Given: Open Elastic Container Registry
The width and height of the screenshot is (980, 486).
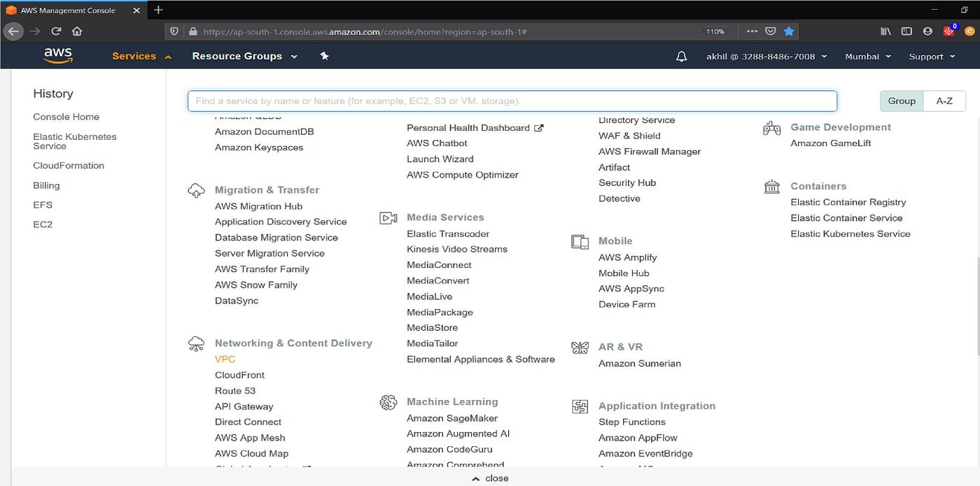Looking at the screenshot, I should [848, 202].
